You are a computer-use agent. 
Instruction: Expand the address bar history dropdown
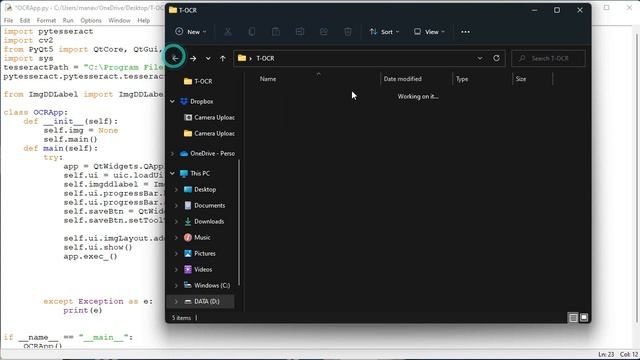(480, 58)
